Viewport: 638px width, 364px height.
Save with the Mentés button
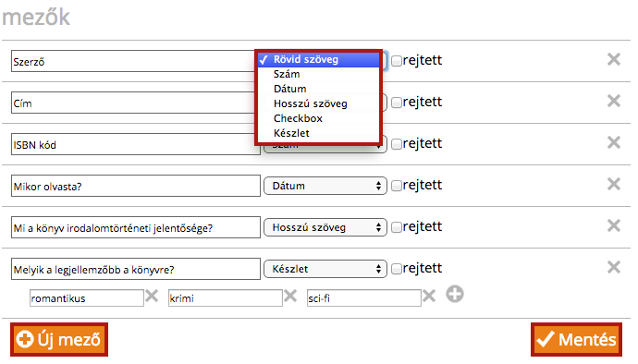(577, 339)
